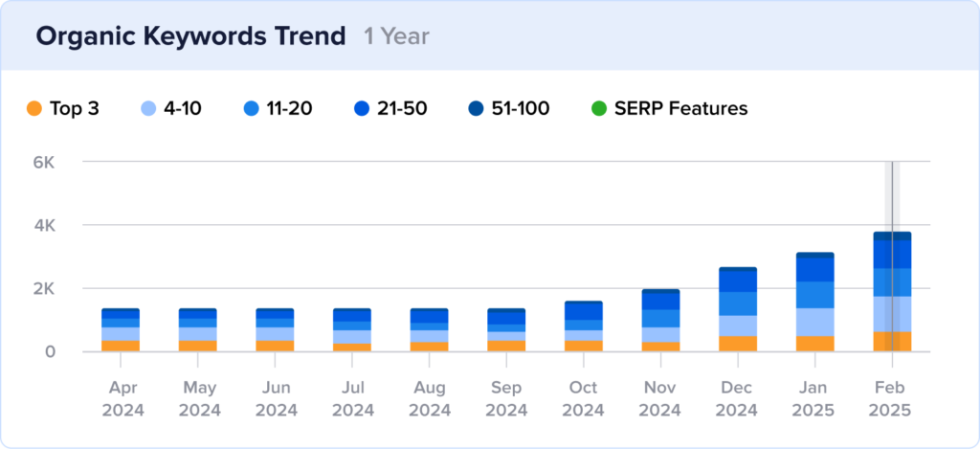Click the Oct 2024 bar
This screenshot has height=449, width=980.
coord(584,326)
